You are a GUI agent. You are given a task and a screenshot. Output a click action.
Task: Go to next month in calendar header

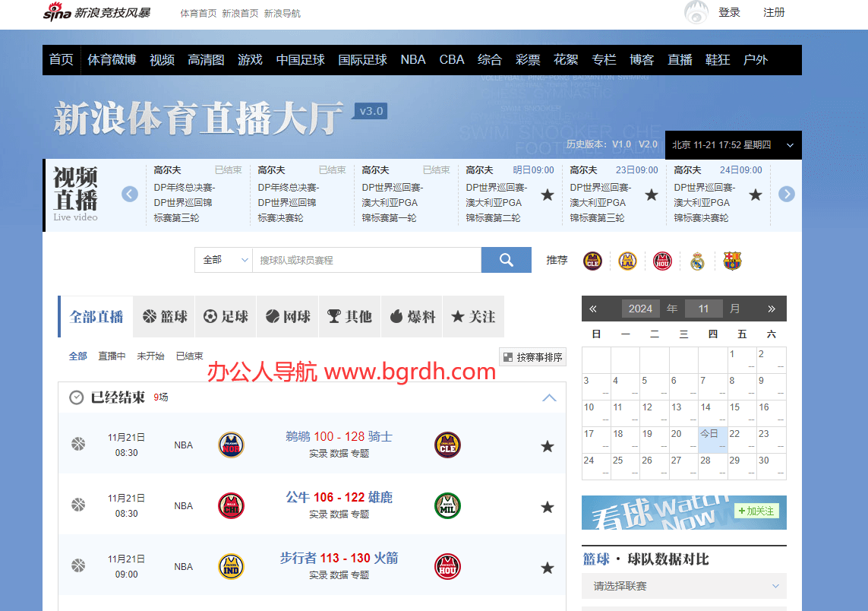(x=772, y=309)
